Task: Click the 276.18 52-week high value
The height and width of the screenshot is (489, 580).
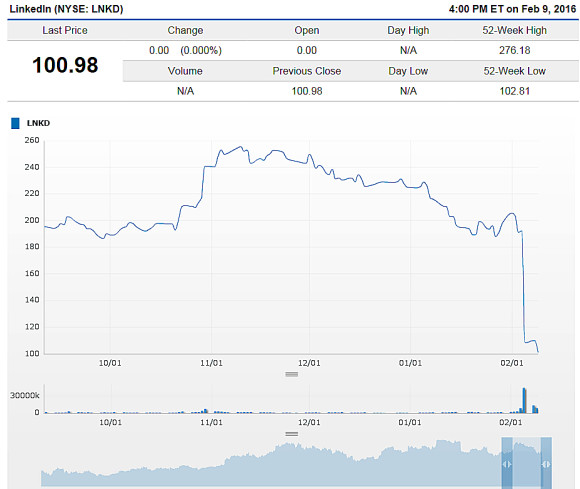Action: 515,50
